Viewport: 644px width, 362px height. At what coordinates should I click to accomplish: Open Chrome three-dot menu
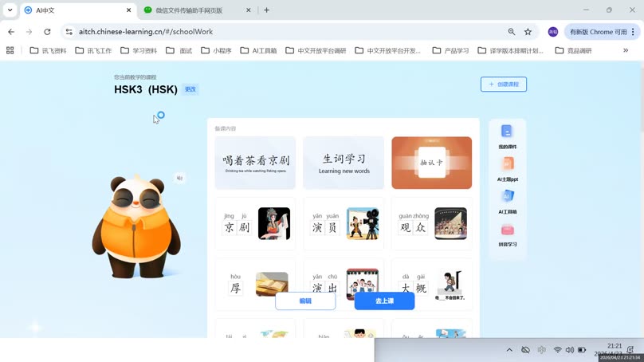pos(633,32)
